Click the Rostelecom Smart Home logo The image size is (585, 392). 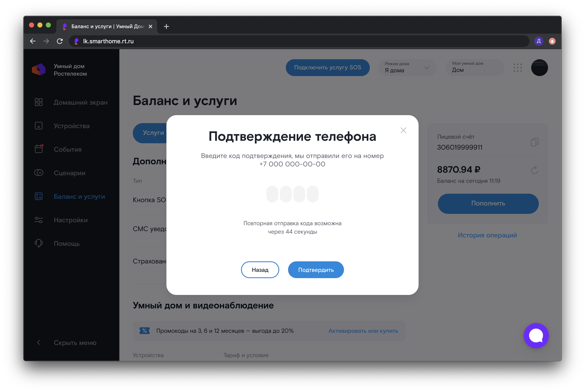[39, 70]
